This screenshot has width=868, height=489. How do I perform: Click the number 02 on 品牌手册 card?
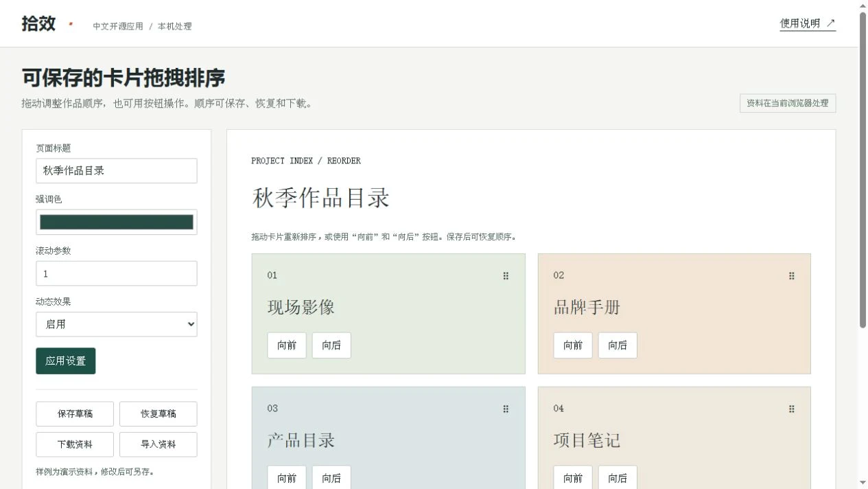(559, 275)
